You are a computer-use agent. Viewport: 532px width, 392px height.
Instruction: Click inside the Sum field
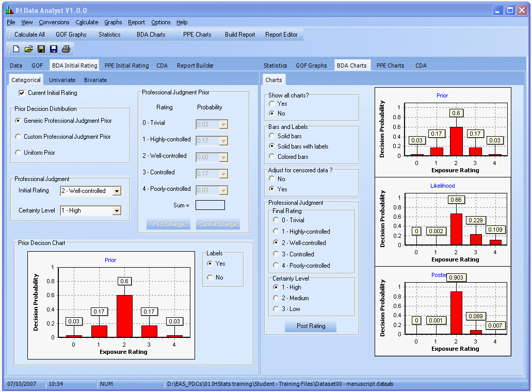click(210, 205)
